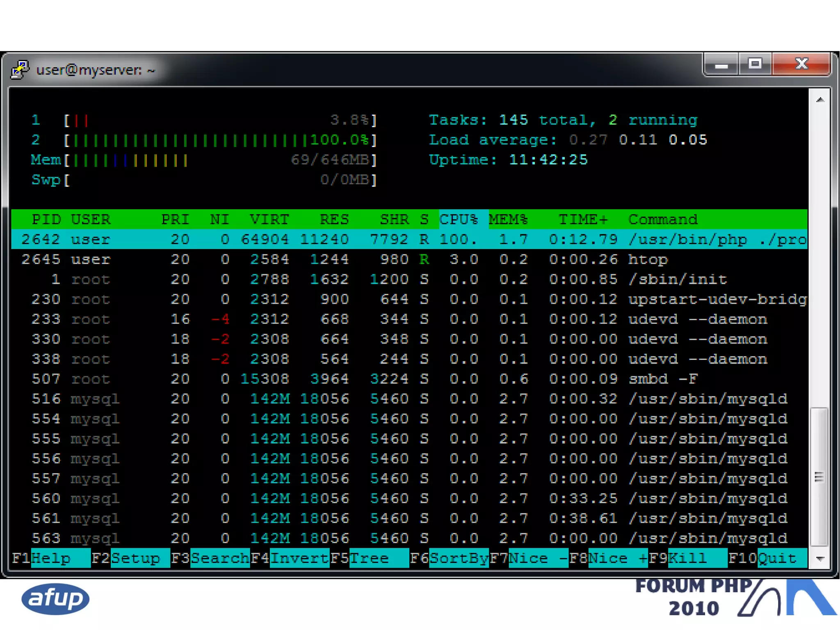Close the user@myserver terminal window
This screenshot has width=840, height=630.
[801, 64]
